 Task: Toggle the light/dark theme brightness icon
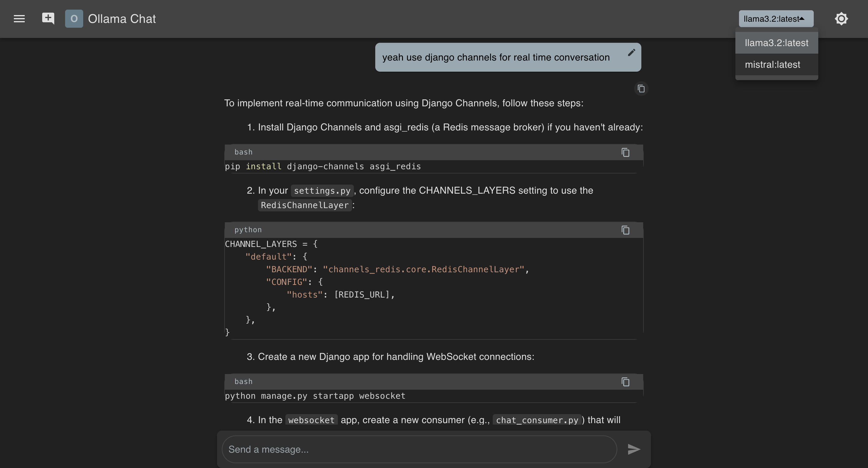[841, 18]
